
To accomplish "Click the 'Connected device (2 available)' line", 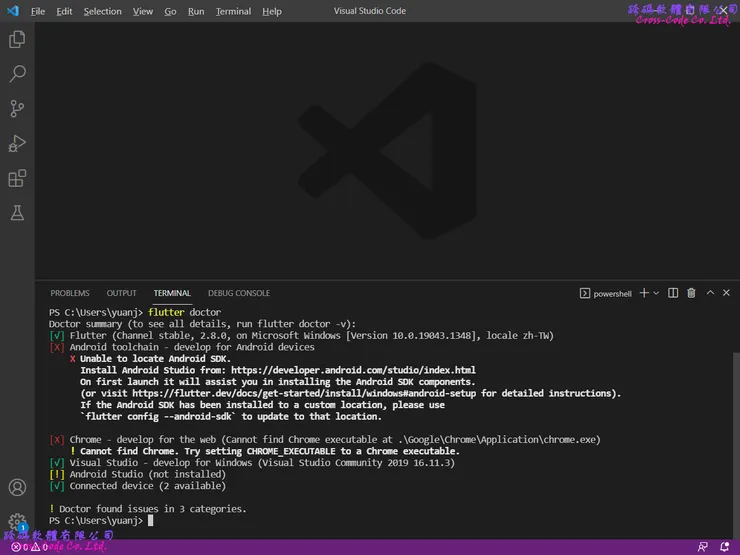I will point(137,486).
